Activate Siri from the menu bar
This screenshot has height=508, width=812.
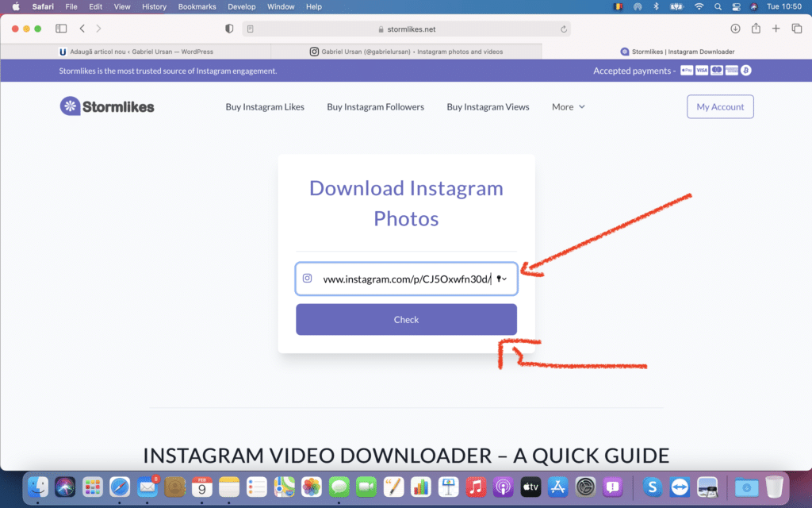click(754, 6)
